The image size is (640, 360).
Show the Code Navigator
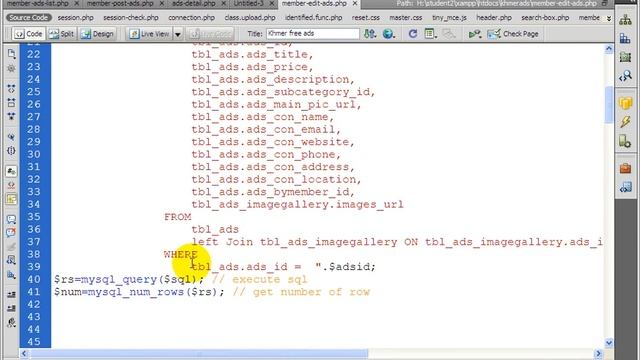point(11,68)
